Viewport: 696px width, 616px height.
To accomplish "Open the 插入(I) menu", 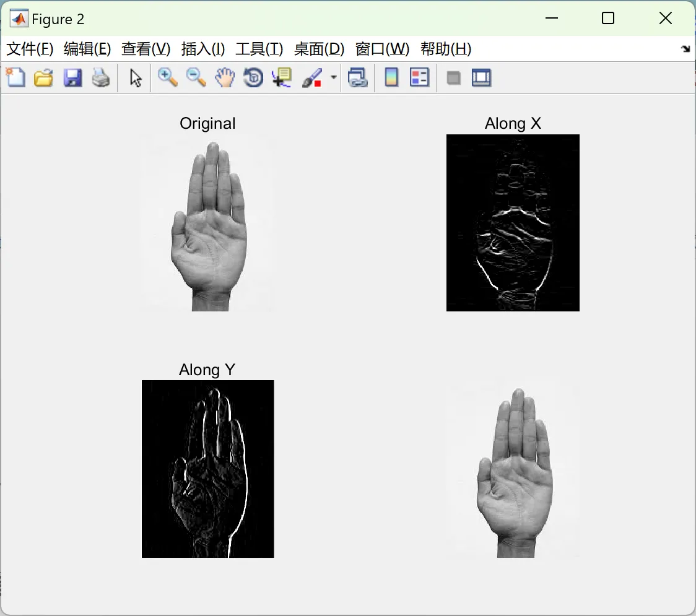I will tap(203, 49).
